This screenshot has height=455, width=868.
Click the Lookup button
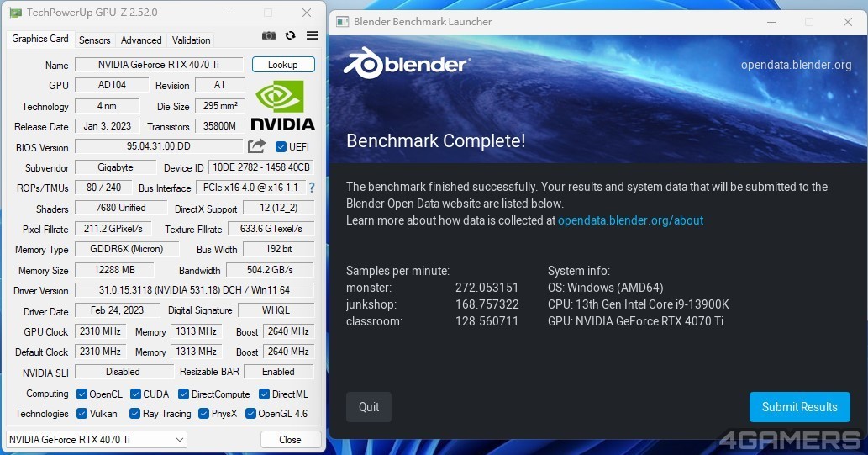pos(283,64)
